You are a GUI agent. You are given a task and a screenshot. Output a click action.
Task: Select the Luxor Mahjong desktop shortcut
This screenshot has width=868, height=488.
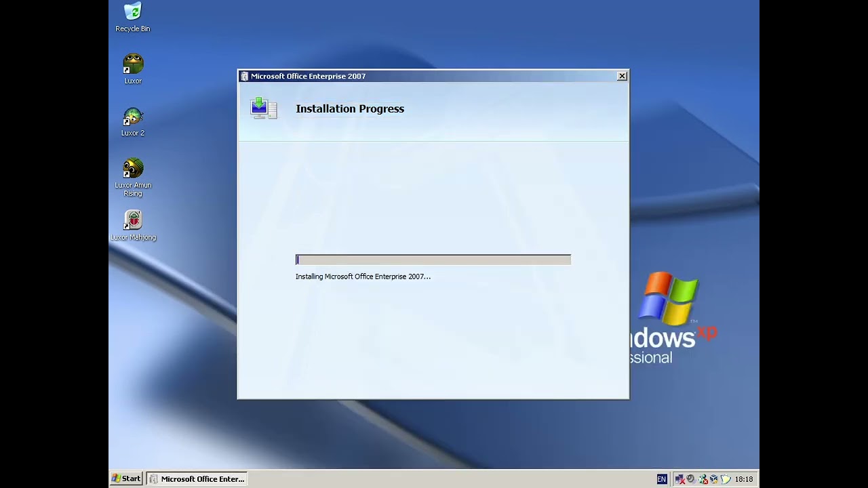(133, 226)
